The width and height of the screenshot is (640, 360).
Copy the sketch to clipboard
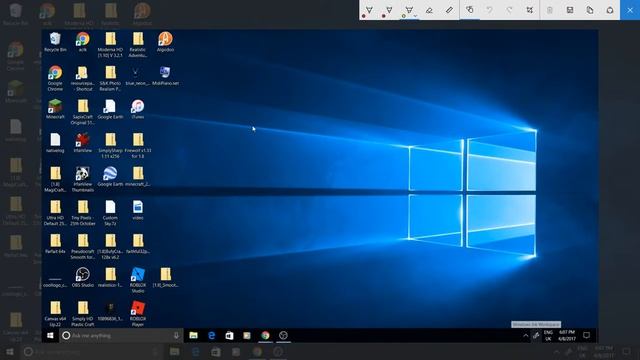[x=590, y=10]
